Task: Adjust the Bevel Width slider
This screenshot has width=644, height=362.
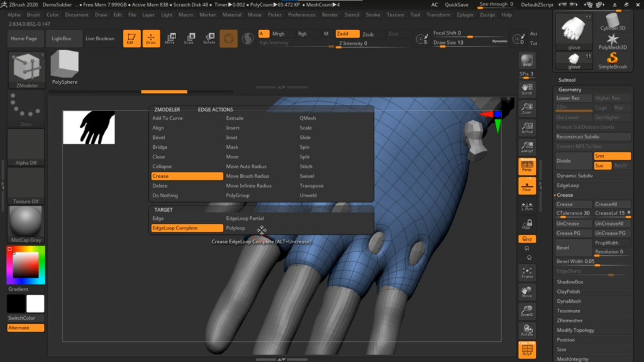Action: point(593,262)
